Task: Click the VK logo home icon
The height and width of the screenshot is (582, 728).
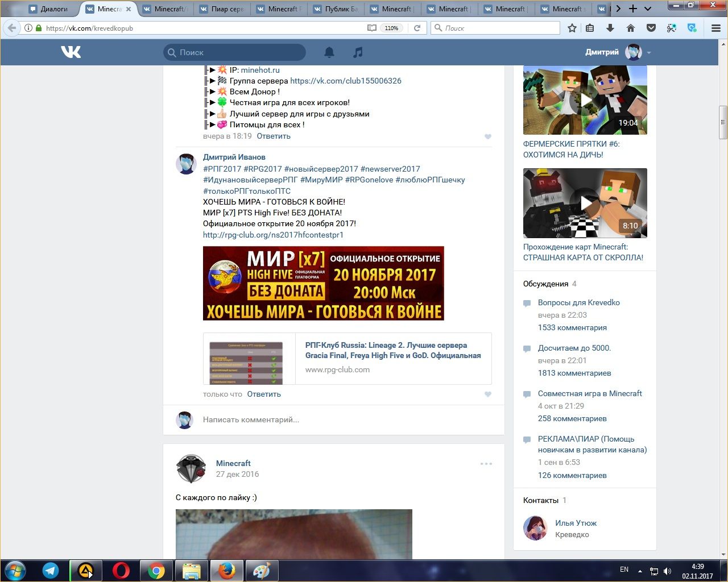Action: 71,52
